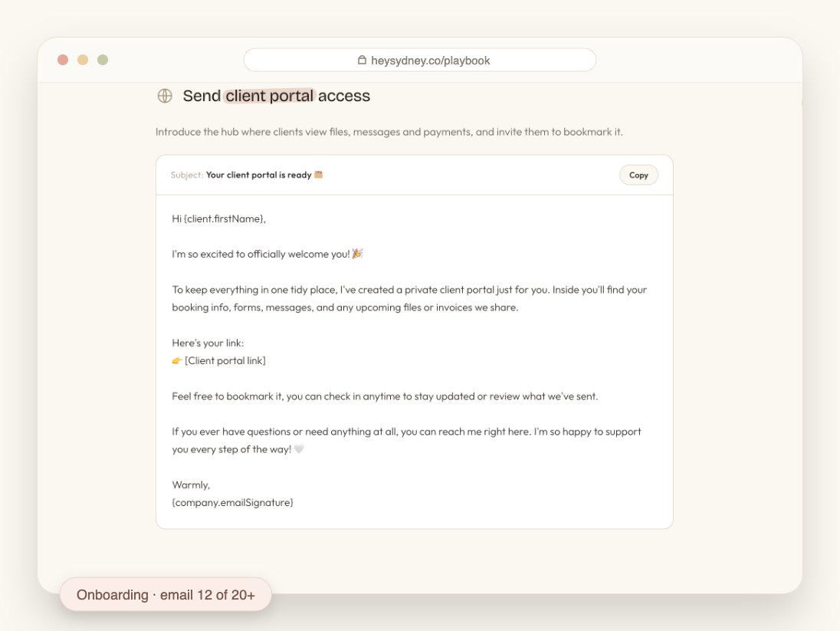Click the red window close dot

(63, 60)
